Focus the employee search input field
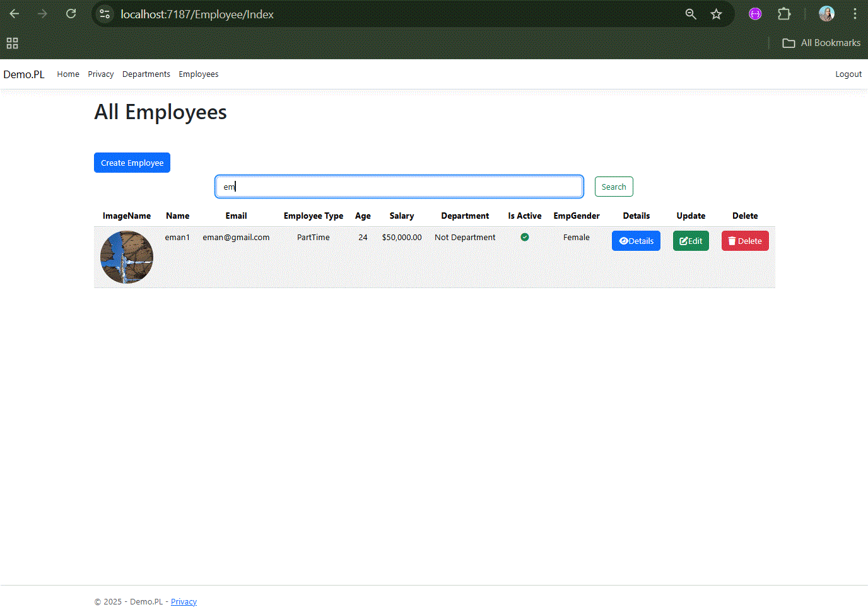The height and width of the screenshot is (607, 868). click(399, 187)
